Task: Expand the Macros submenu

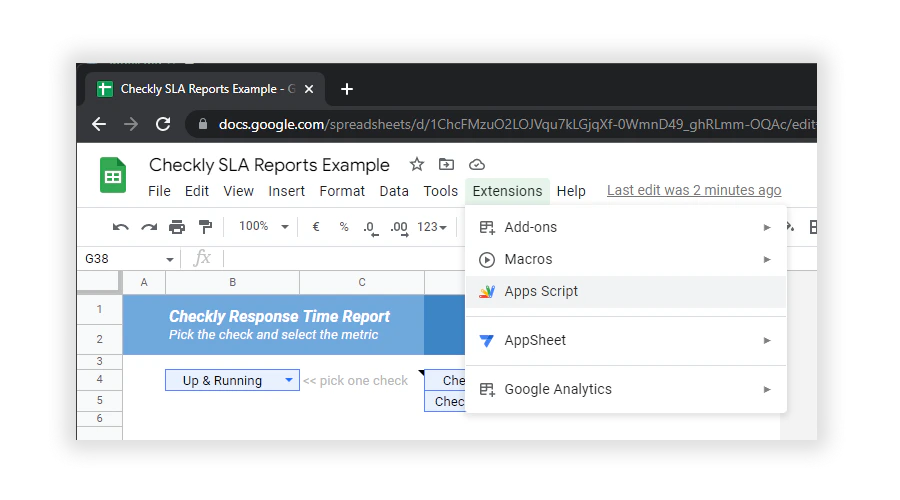Action: coord(626,259)
